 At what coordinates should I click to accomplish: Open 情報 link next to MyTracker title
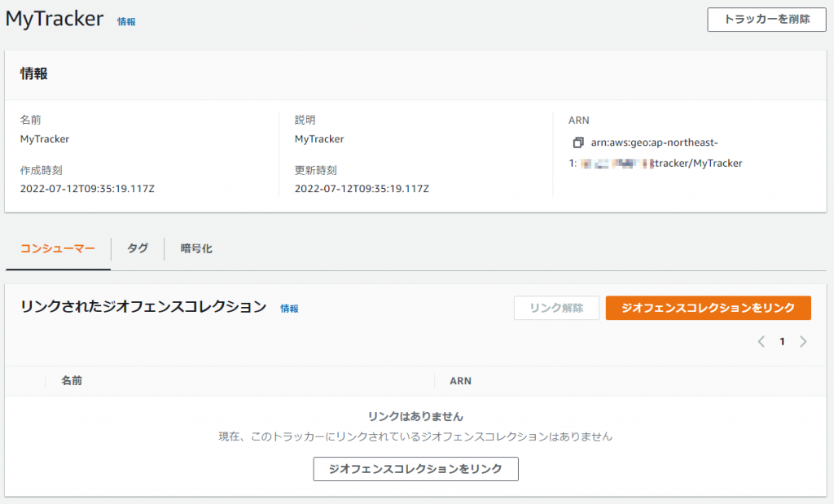coord(126,22)
